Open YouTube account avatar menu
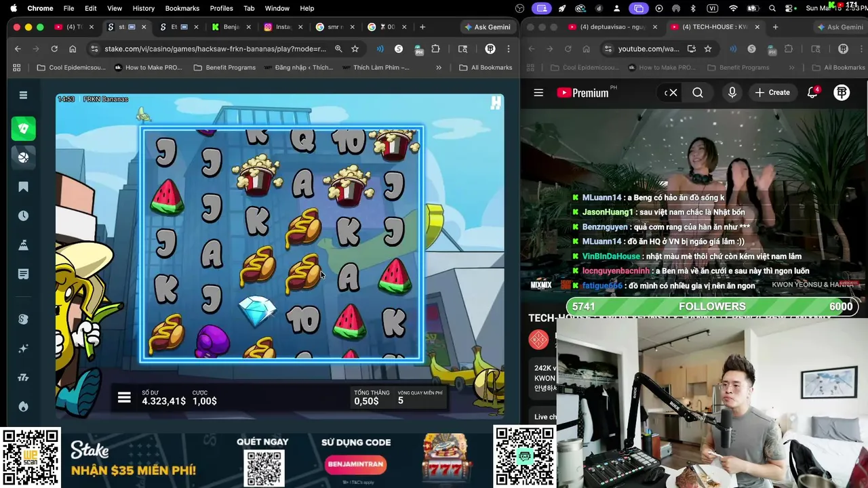Viewport: 868px width, 488px height. pos(842,93)
